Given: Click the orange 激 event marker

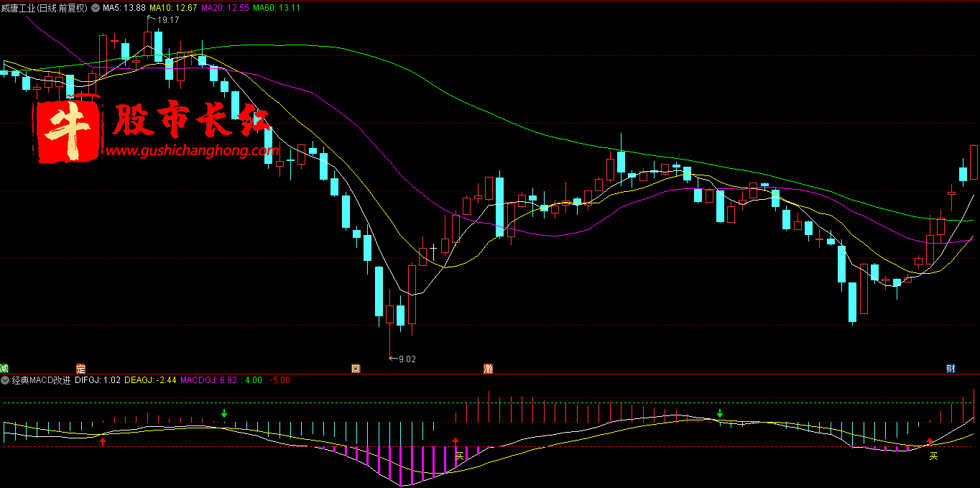Looking at the screenshot, I should point(489,369).
